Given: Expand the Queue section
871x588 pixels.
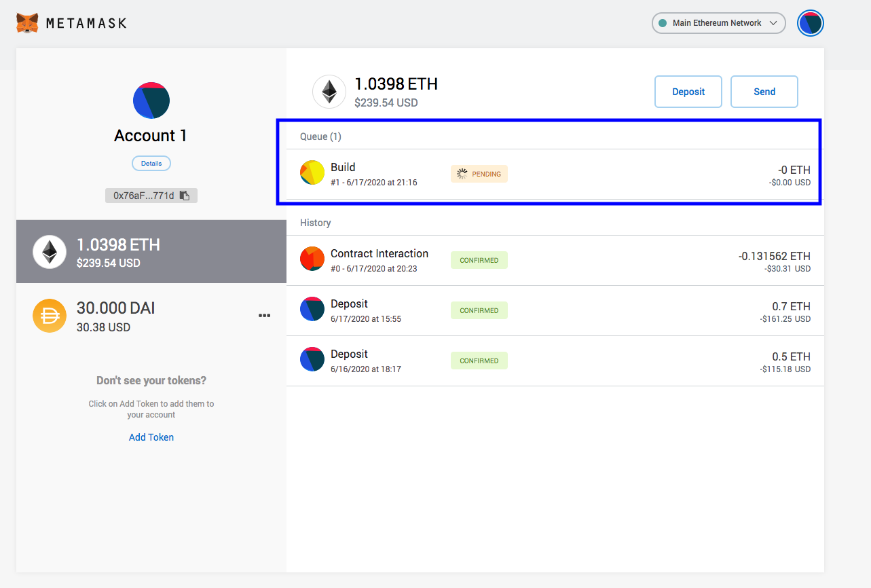Looking at the screenshot, I should [320, 136].
